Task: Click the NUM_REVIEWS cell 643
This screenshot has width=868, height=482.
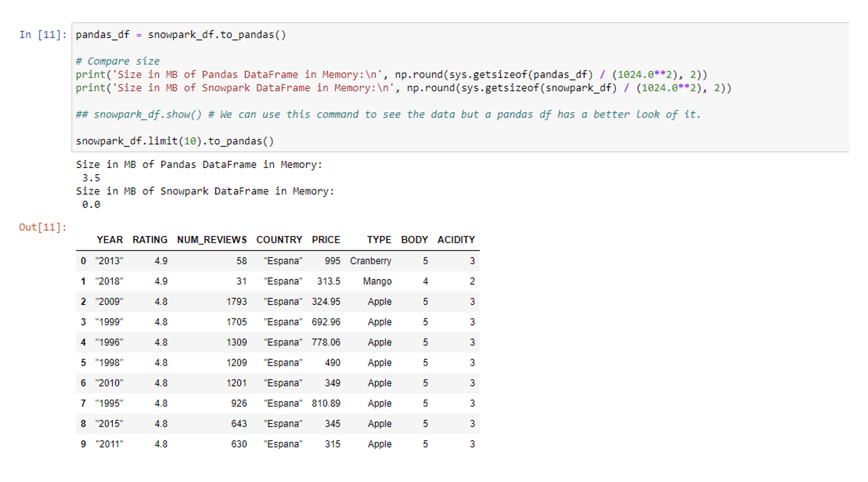Action: pyautogui.click(x=239, y=424)
